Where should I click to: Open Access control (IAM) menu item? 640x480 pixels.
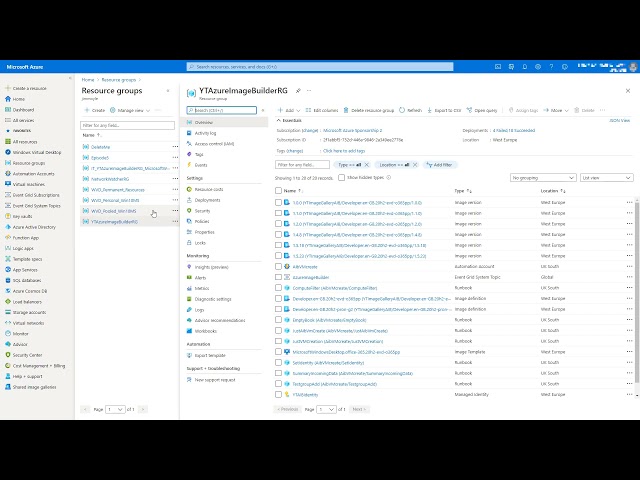tap(214, 144)
